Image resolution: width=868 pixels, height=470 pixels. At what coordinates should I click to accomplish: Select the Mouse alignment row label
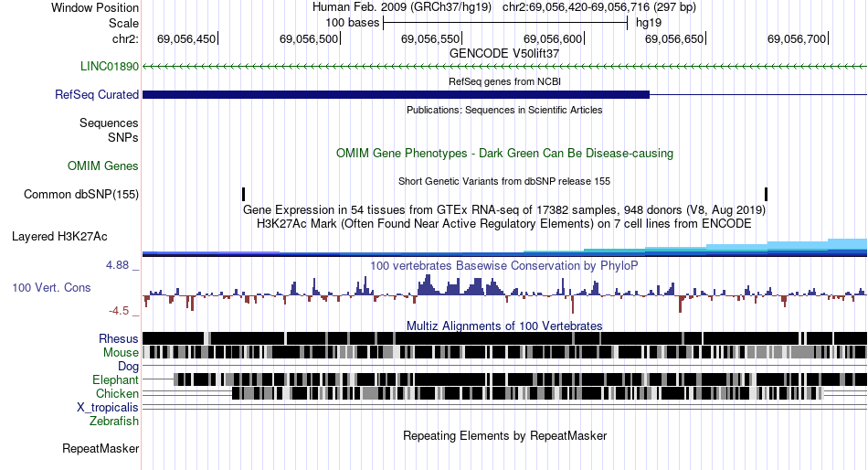pyautogui.click(x=121, y=353)
